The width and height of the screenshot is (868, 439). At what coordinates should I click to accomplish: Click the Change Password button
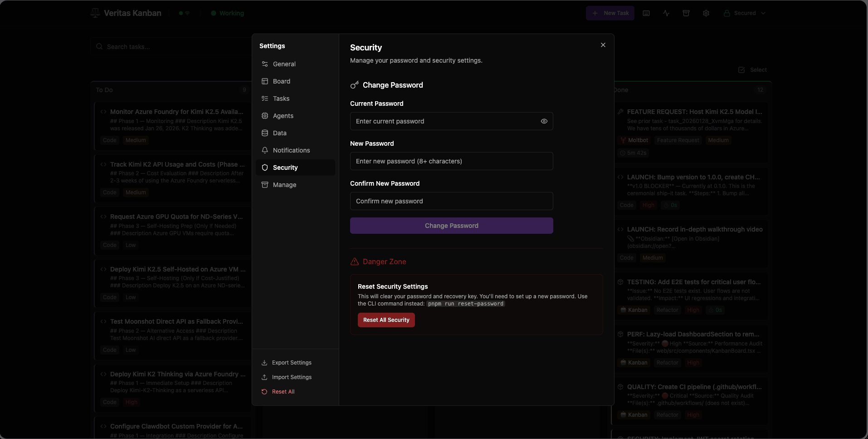pos(451,226)
